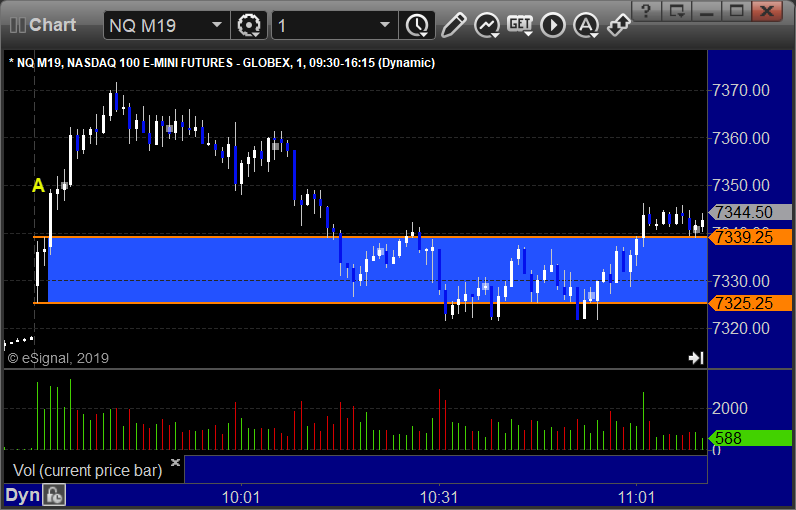Click the 10:01 time axis label
This screenshot has width=796, height=510.
[241, 497]
